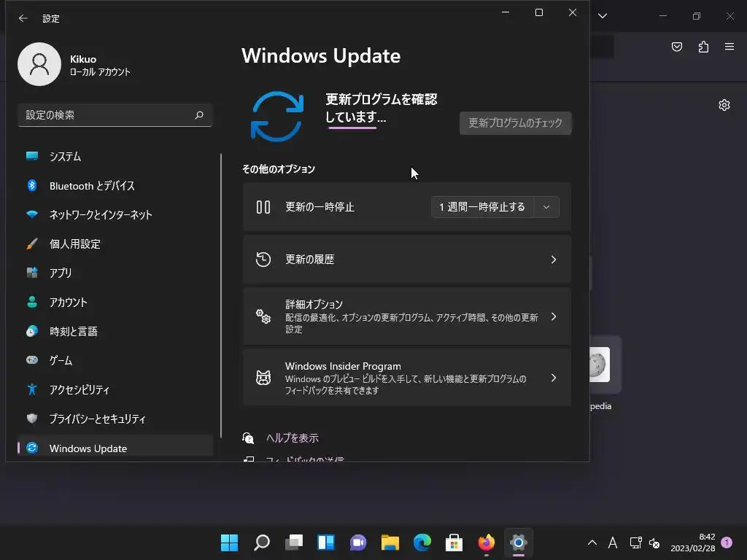Viewport: 747px width, 560px height.
Task: Open the Windows Start menu
Action: pyautogui.click(x=229, y=542)
